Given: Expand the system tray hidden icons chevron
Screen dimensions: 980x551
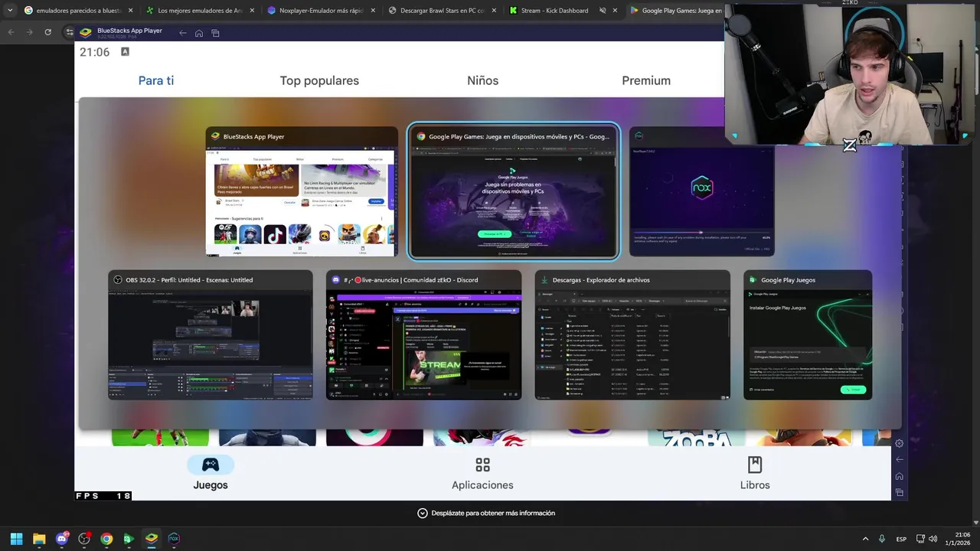Looking at the screenshot, I should point(866,539).
